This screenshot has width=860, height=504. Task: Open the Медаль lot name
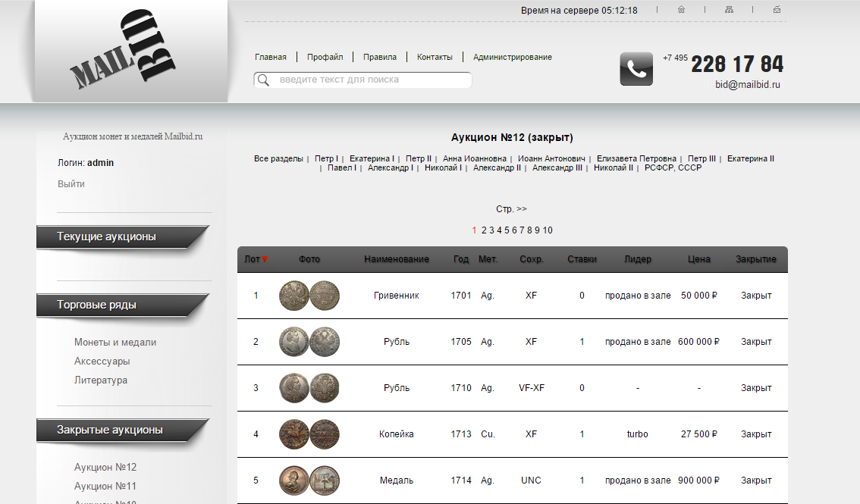[396, 481]
